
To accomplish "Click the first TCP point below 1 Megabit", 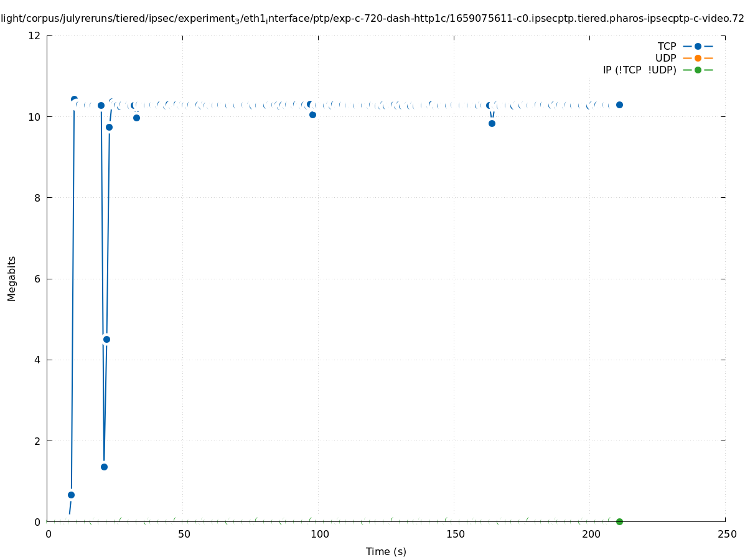I will click(x=71, y=495).
